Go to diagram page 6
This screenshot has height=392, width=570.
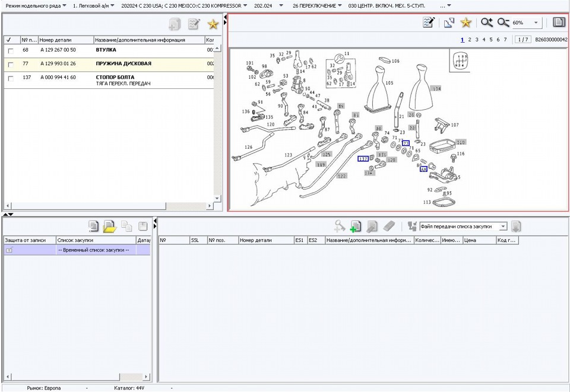coord(498,40)
